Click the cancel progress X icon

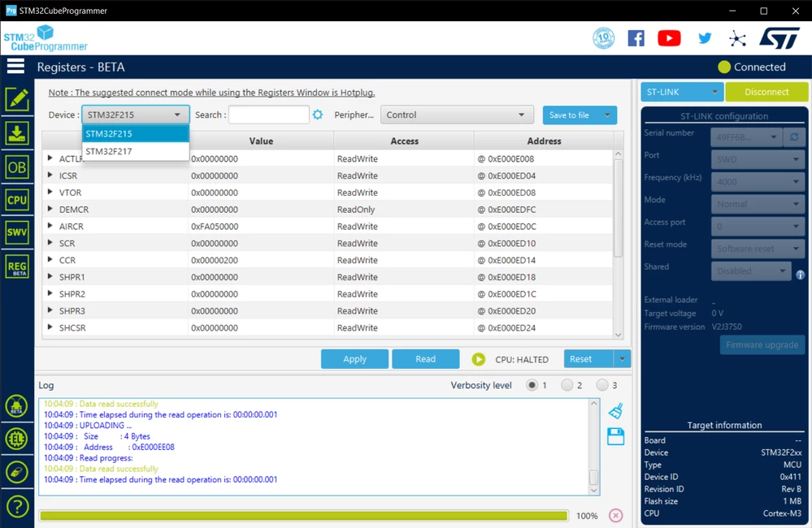(x=616, y=516)
